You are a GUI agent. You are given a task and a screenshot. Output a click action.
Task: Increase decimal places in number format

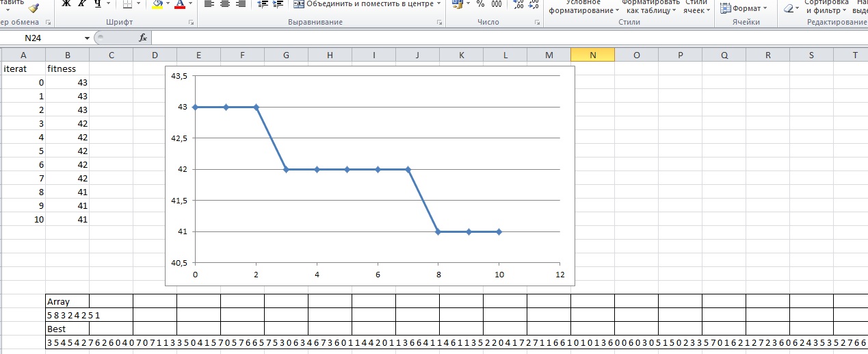pyautogui.click(x=518, y=4)
